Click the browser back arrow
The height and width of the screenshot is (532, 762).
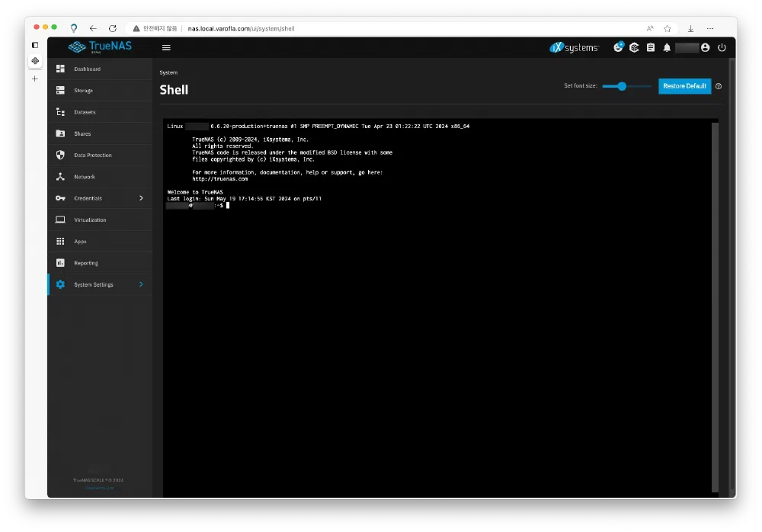[x=93, y=28]
